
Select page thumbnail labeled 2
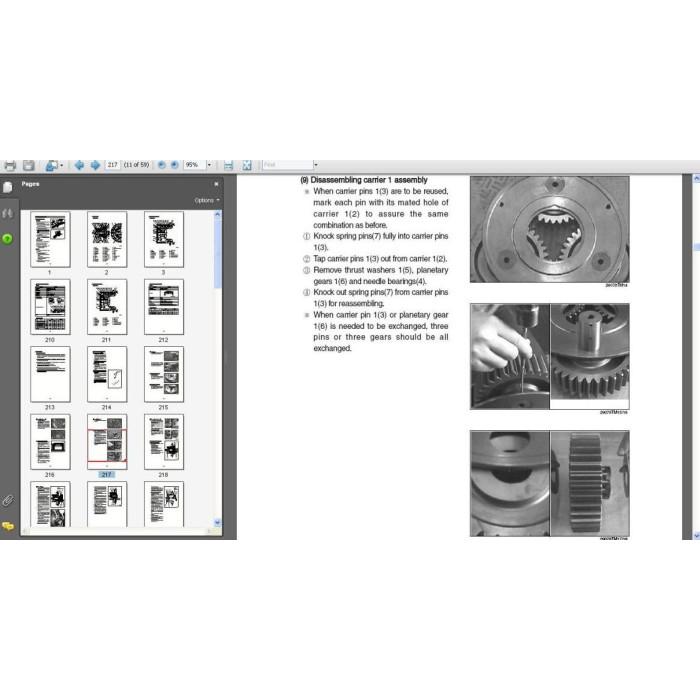pyautogui.click(x=107, y=239)
